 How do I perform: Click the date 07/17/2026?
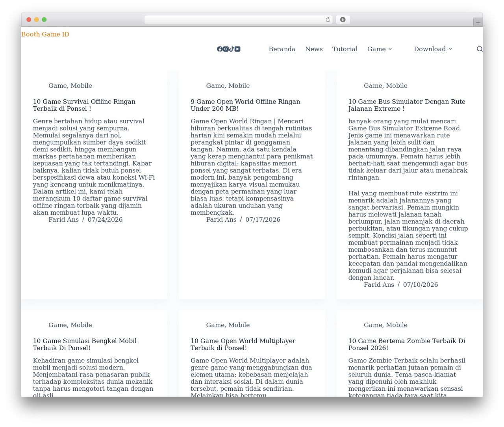pos(263,219)
